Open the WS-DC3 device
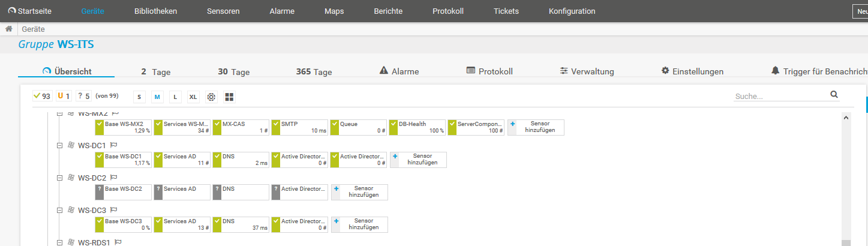 92,210
